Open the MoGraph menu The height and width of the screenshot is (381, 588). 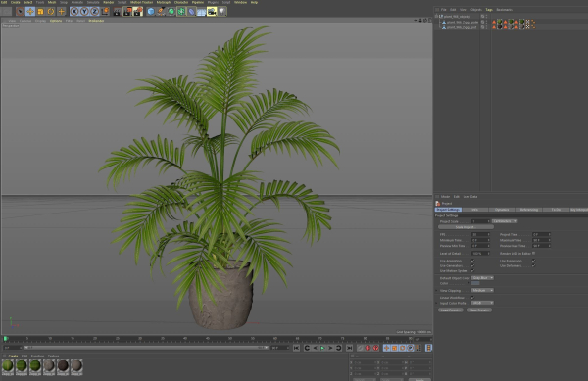pyautogui.click(x=163, y=2)
